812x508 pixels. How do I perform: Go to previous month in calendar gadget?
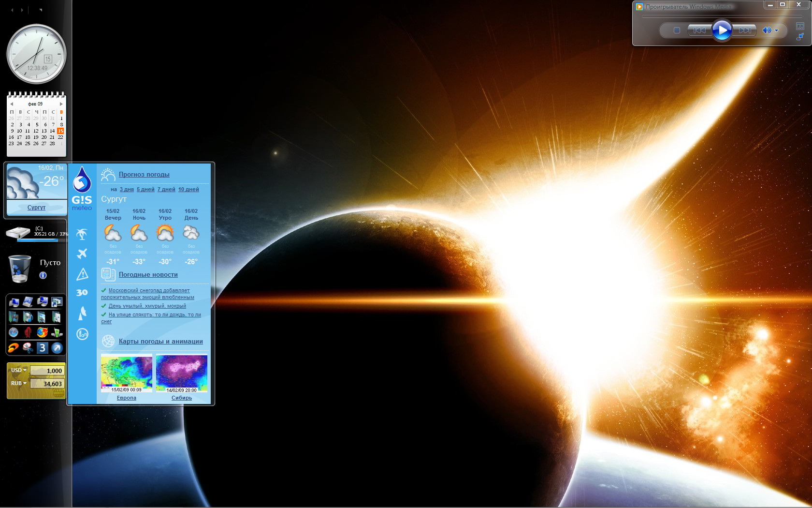tap(12, 104)
